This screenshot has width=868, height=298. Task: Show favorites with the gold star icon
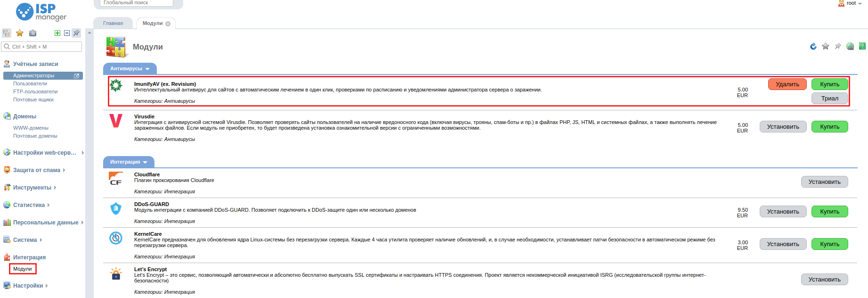coord(20,33)
